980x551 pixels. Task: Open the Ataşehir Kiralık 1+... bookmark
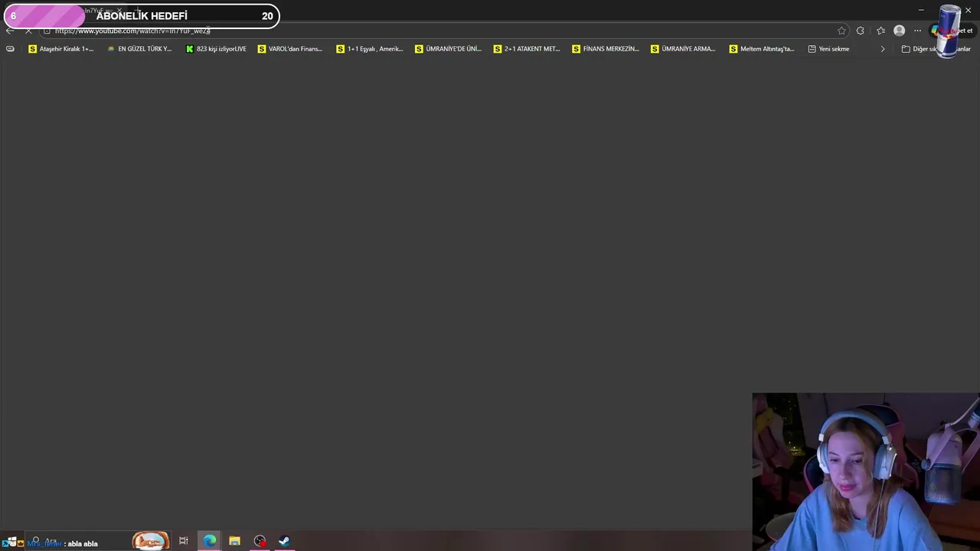coord(60,49)
